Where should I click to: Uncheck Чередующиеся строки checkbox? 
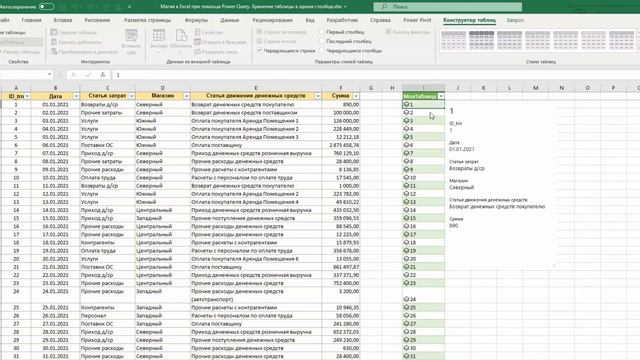259,51
